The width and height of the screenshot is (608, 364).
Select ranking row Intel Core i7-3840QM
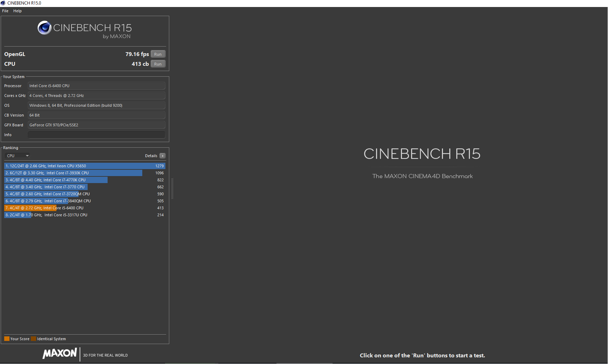pyautogui.click(x=85, y=201)
